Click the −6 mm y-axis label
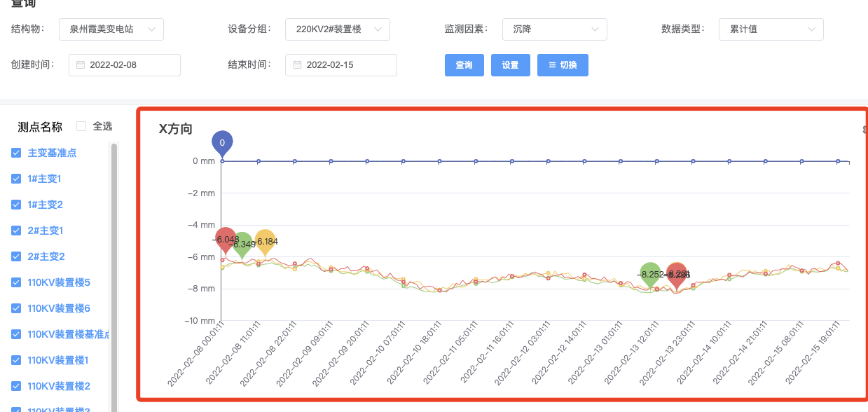This screenshot has width=868, height=412. [x=200, y=256]
